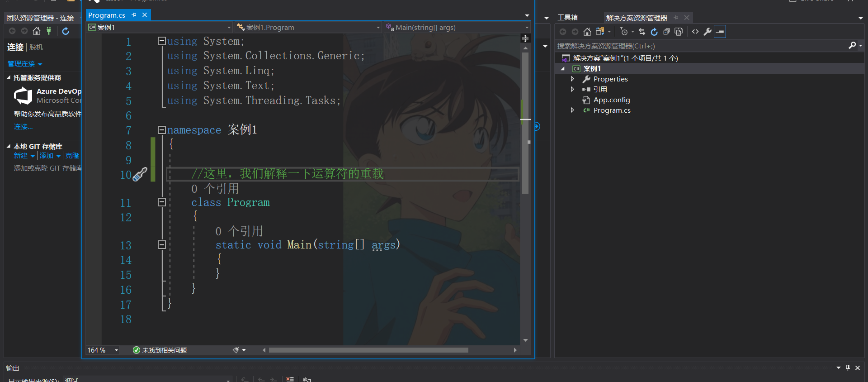
Task: Click the split editor window handle
Action: [525, 38]
